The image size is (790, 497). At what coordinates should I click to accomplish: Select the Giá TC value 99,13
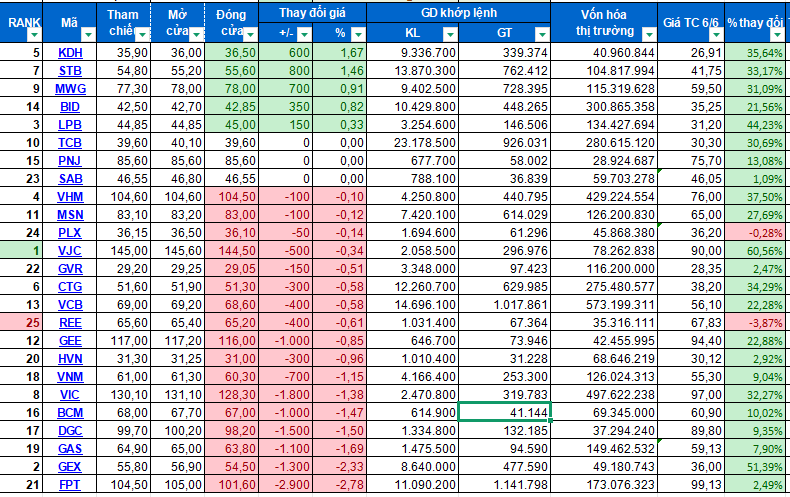[x=691, y=485]
